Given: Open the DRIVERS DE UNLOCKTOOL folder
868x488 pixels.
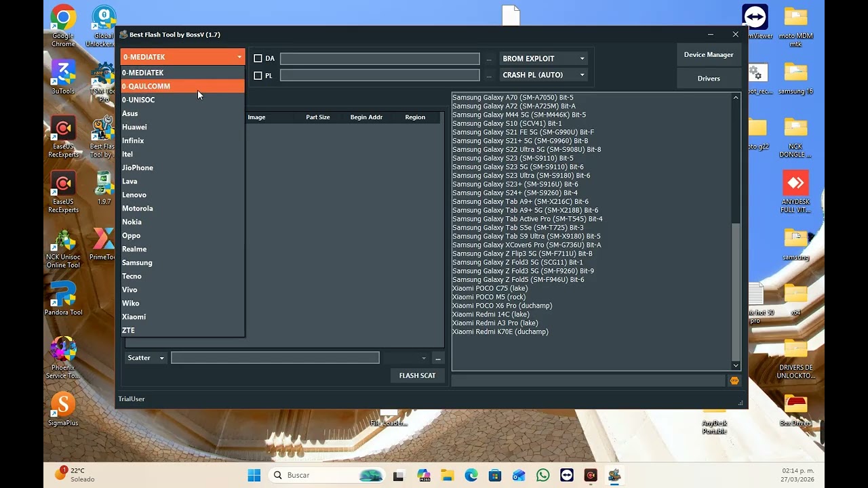Looking at the screenshot, I should pos(795,358).
